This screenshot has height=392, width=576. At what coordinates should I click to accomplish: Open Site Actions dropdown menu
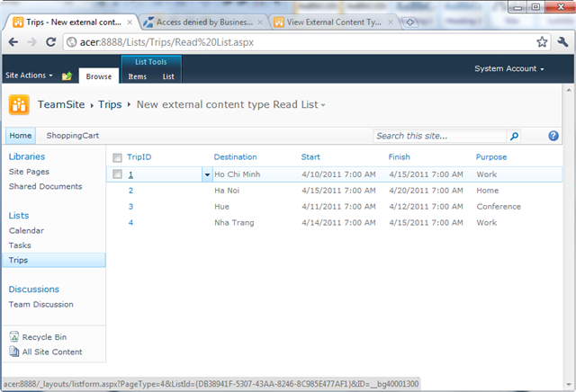29,76
